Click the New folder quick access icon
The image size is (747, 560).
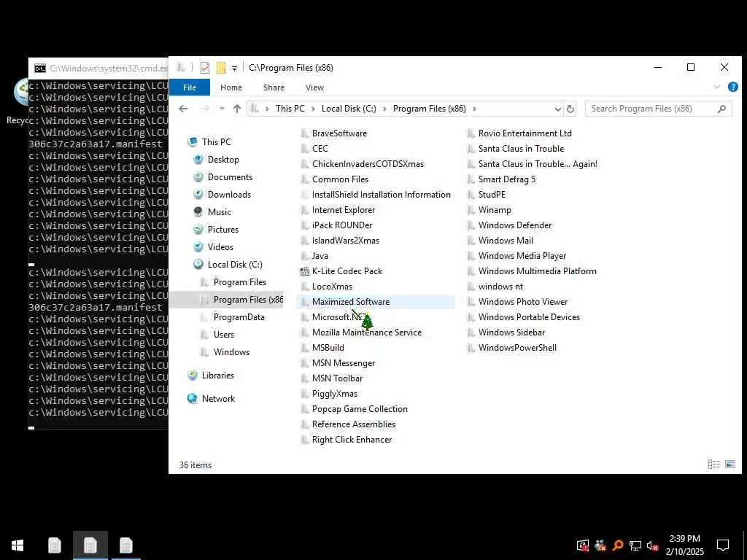click(x=220, y=68)
